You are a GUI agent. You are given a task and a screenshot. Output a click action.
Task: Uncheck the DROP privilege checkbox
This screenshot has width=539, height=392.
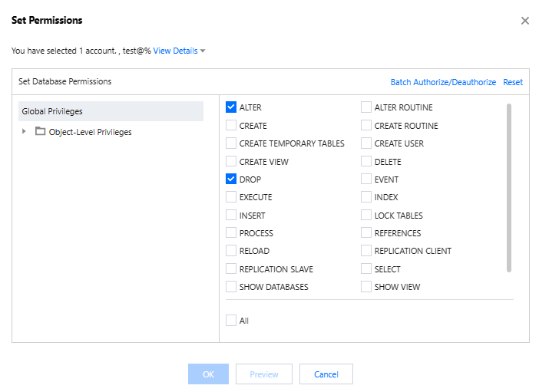tap(231, 180)
